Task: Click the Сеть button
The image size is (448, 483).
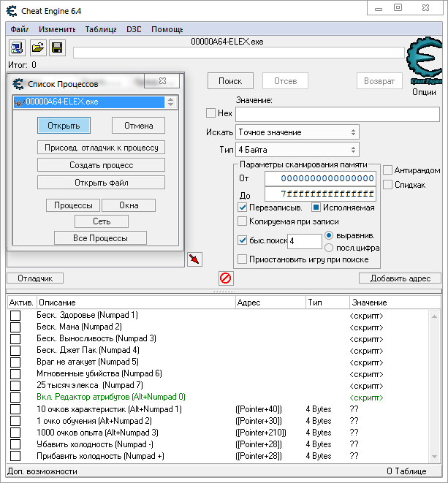Action: [x=102, y=221]
